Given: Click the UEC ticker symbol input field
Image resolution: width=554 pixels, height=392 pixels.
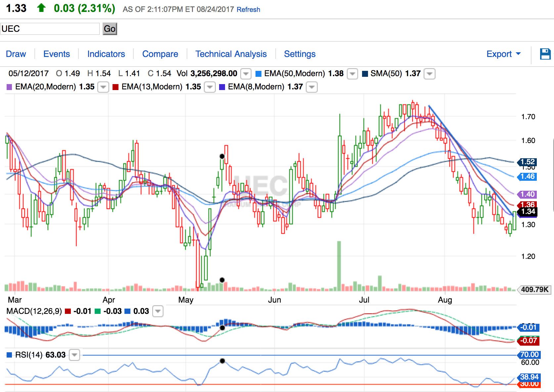Looking at the screenshot, I should (50, 29).
